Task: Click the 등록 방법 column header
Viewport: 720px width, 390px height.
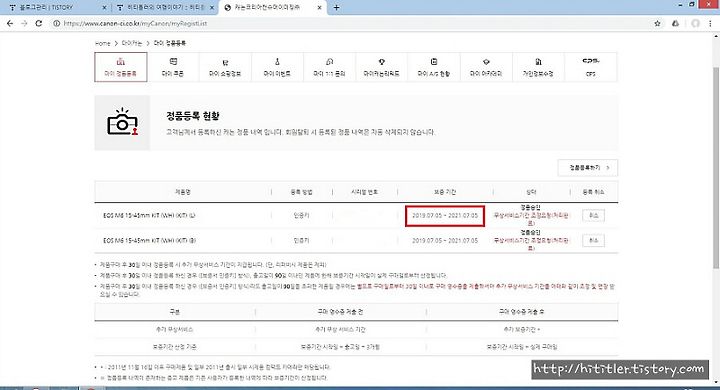Action: [x=301, y=192]
